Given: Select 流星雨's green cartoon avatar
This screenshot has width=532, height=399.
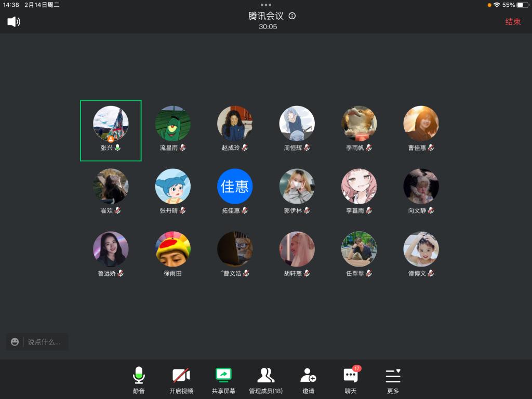Looking at the screenshot, I should coord(172,124).
